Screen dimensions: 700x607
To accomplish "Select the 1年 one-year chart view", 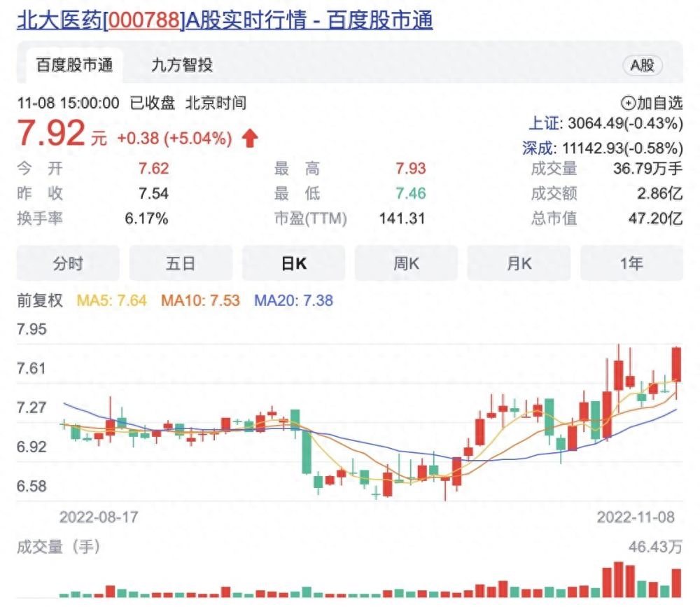I will coord(631,264).
